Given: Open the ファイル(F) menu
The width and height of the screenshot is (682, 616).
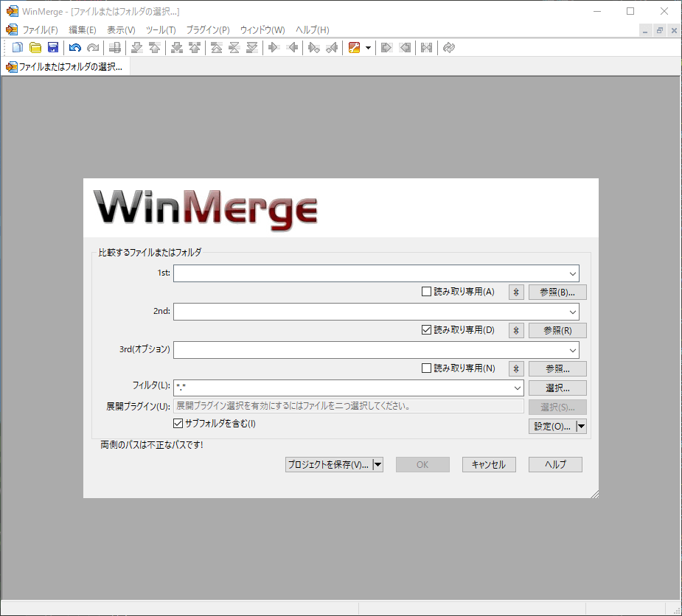Looking at the screenshot, I should [40, 30].
